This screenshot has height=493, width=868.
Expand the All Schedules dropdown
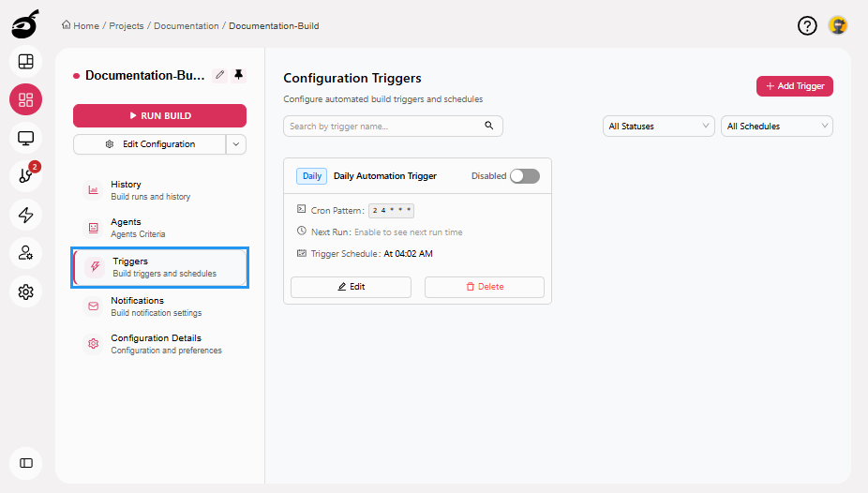pos(776,127)
